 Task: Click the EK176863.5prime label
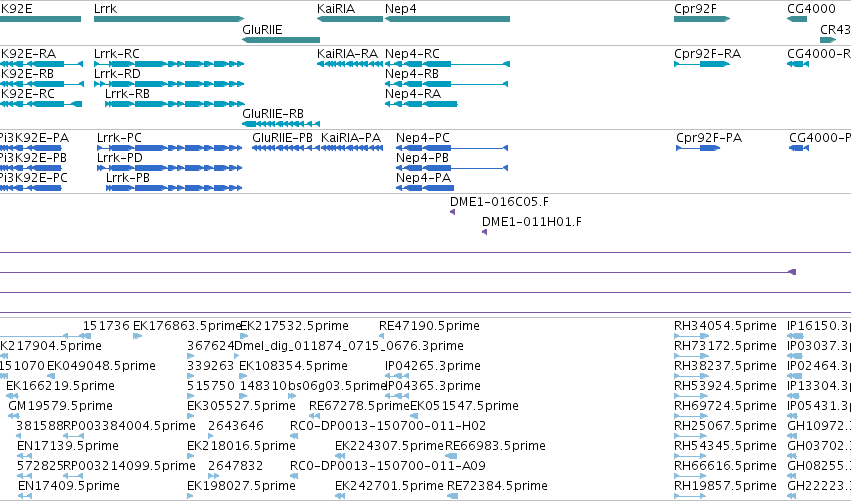point(187,326)
